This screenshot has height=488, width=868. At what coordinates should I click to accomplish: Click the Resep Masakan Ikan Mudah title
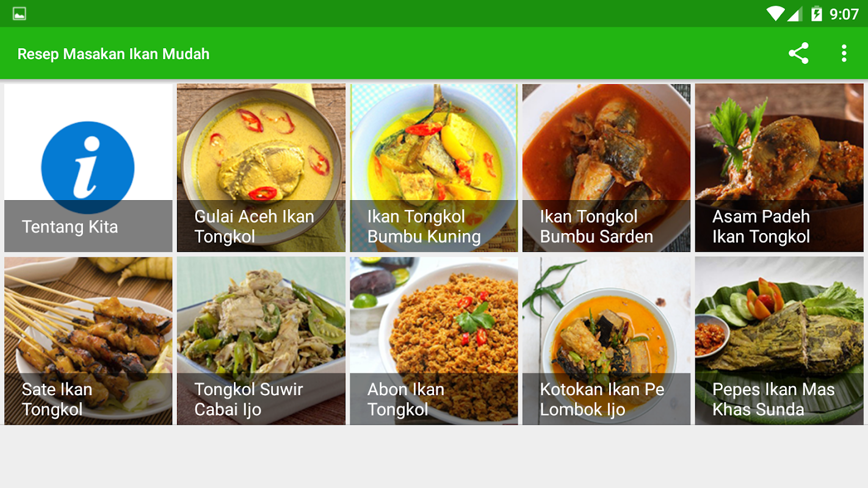coord(114,54)
